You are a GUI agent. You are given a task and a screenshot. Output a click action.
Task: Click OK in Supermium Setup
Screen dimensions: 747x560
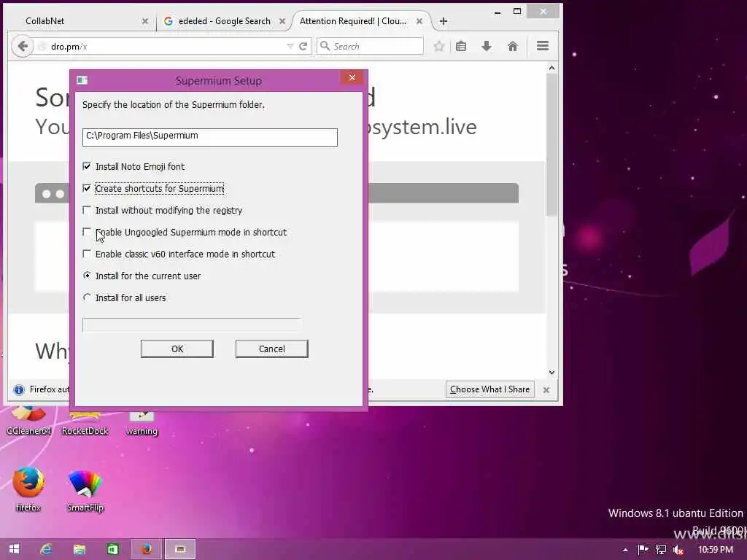[x=177, y=349]
